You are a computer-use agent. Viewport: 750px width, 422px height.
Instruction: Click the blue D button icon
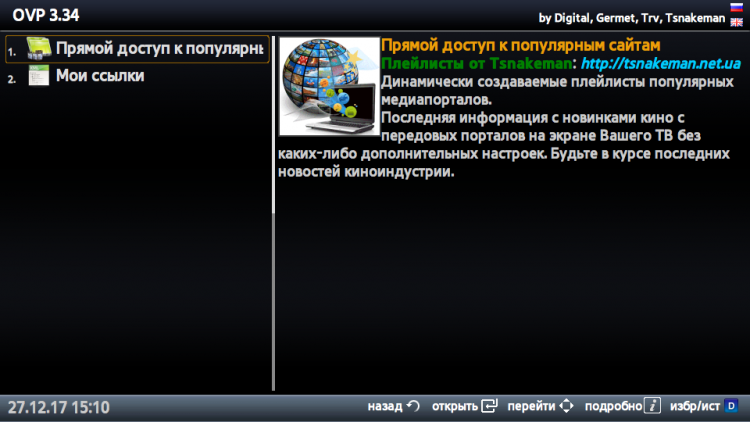tap(731, 406)
